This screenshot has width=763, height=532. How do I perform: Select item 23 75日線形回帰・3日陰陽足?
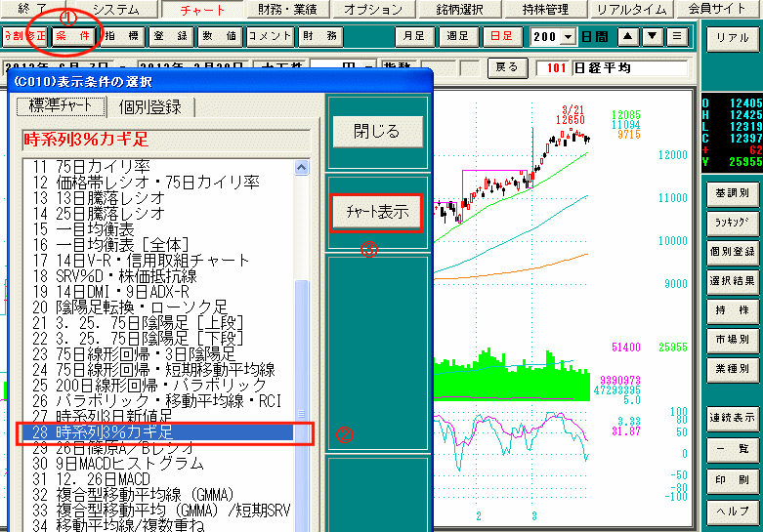[x=158, y=354]
